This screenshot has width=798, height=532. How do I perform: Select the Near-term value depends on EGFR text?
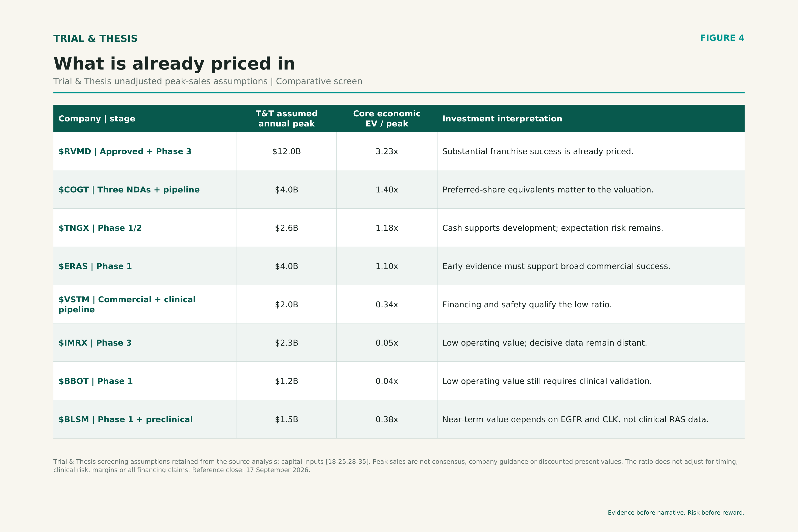coord(575,420)
